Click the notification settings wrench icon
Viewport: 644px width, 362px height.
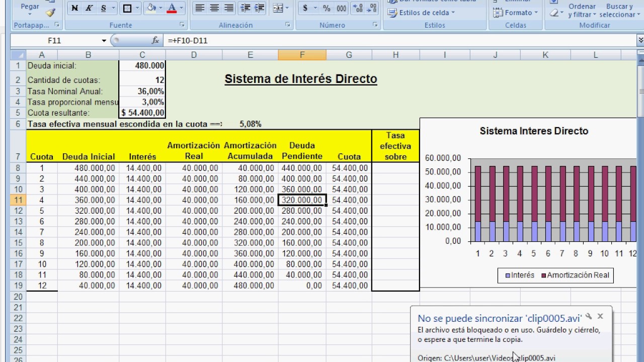(x=589, y=316)
